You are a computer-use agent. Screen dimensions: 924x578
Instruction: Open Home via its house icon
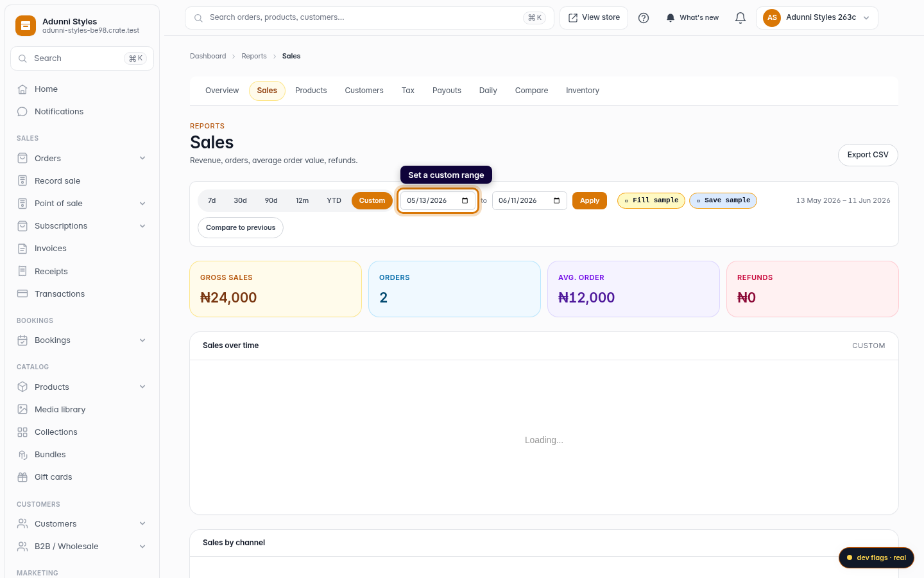point(22,89)
